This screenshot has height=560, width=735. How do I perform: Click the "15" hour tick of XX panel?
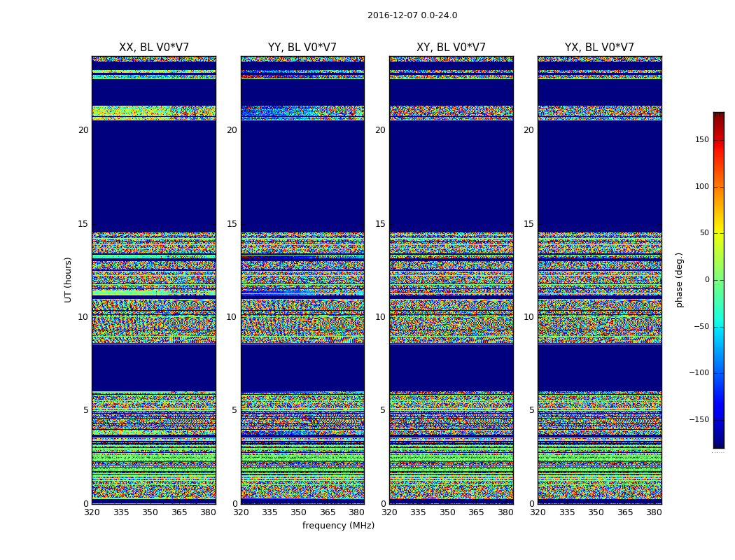coord(83,224)
